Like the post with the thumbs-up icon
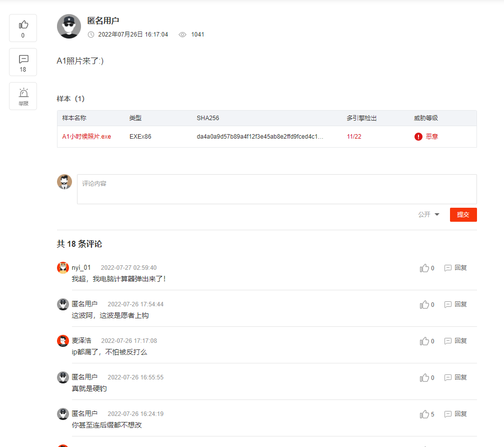Viewport: 504px width, 447px height. (x=23, y=28)
